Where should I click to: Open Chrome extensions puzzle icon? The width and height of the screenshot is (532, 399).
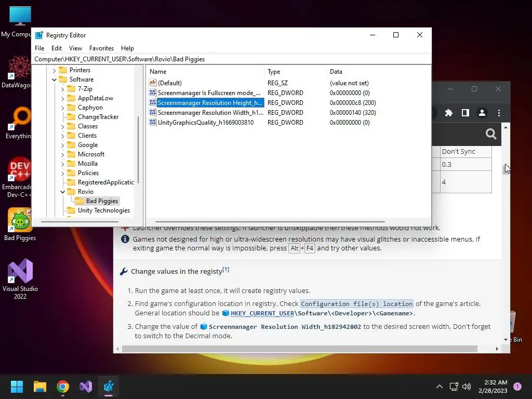[449, 113]
